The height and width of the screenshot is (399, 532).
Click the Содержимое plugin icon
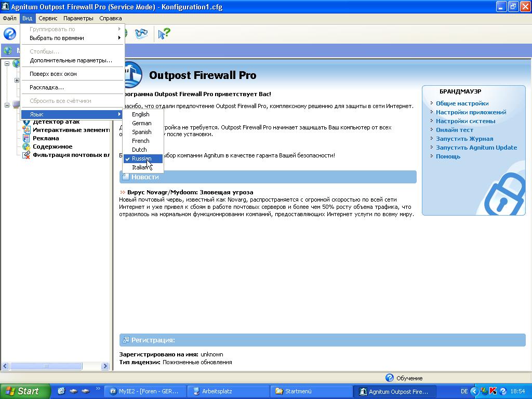(26, 147)
